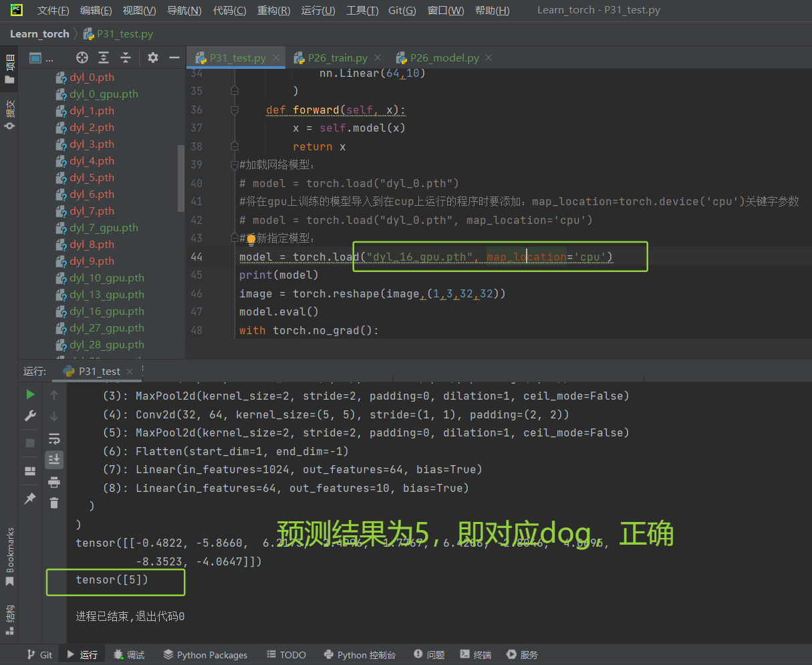
Task: Click the select opened file target icon
Action: 82,57
